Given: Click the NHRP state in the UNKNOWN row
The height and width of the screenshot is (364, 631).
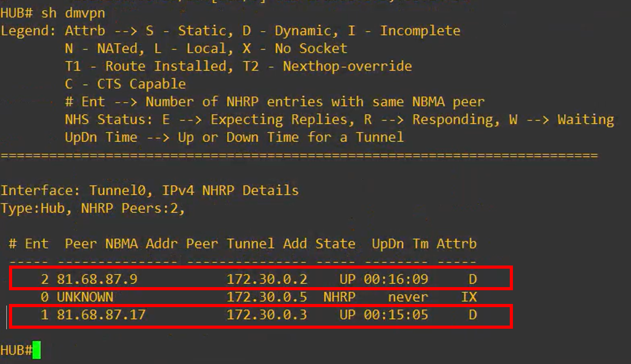Looking at the screenshot, I should point(339,297).
